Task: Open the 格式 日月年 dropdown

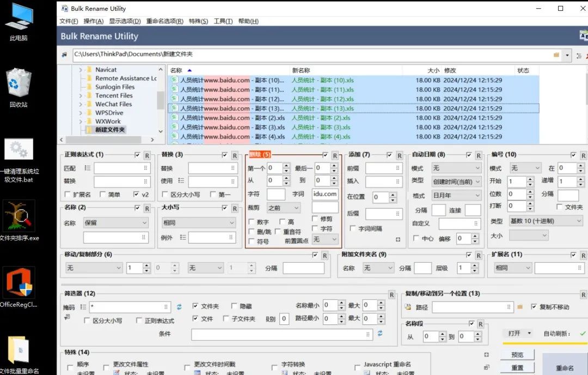Action: coord(456,195)
